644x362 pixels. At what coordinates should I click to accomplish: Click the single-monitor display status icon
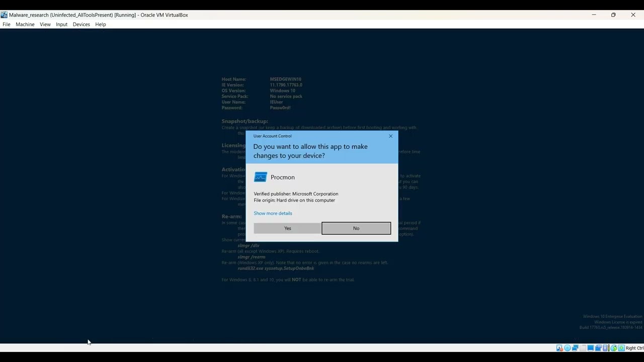pos(591,348)
